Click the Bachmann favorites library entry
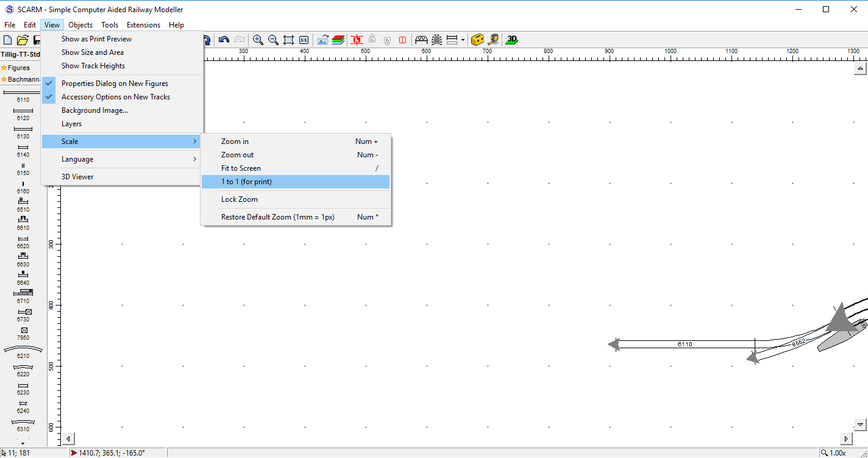This screenshot has height=458, width=868. tap(21, 79)
